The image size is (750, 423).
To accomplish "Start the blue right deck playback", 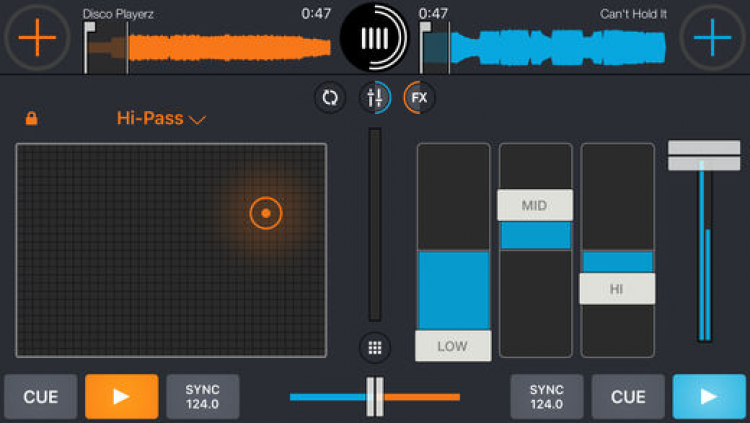I will (x=709, y=397).
